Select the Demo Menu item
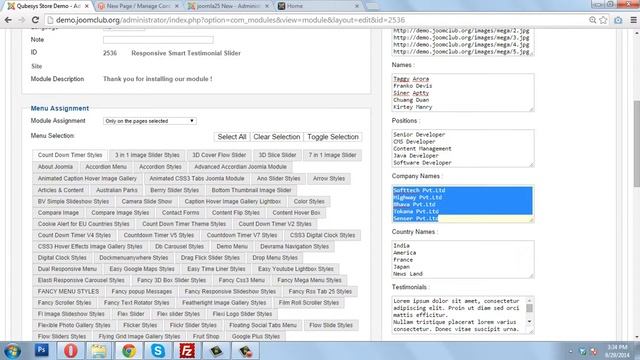Image resolution: width=640 pixels, height=360 pixels. pos(232,247)
